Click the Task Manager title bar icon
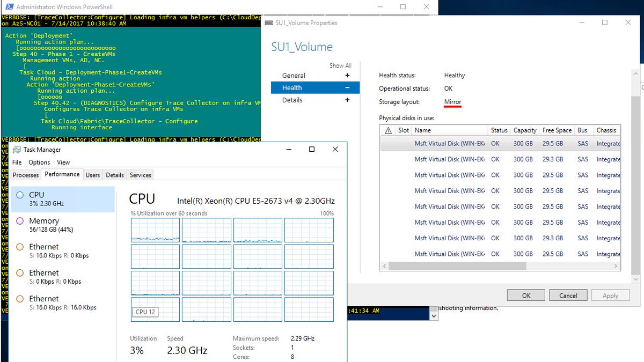This screenshot has width=644, height=362. pos(17,150)
